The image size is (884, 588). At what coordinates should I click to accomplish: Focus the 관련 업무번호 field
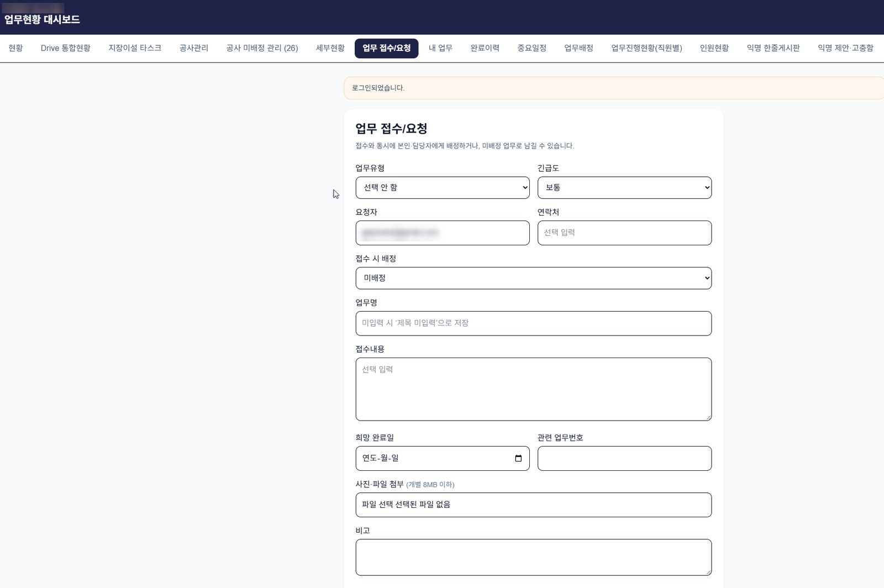click(x=624, y=458)
